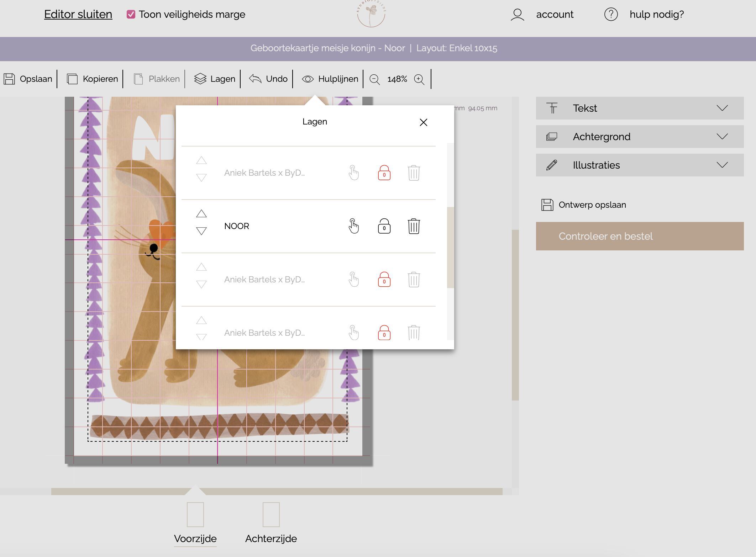Screen dimensions: 756x557
Task: Click the Editor sluiten link
Action: [x=78, y=15]
